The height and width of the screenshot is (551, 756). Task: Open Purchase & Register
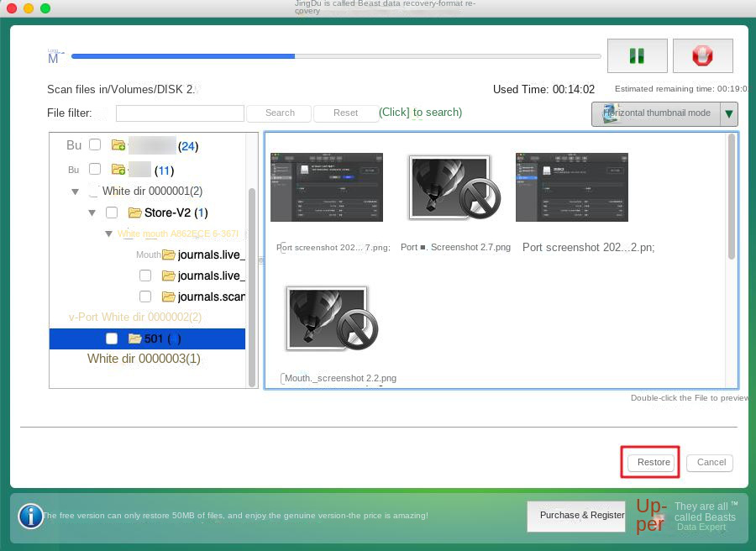[576, 516]
